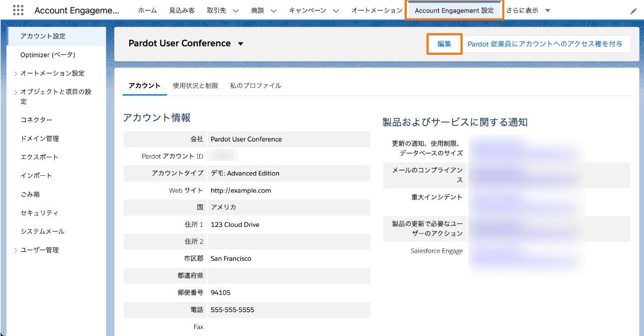Expand the 商談 dropdown chevron
Image resolution: width=644 pixels, height=336 pixels.
click(274, 10)
